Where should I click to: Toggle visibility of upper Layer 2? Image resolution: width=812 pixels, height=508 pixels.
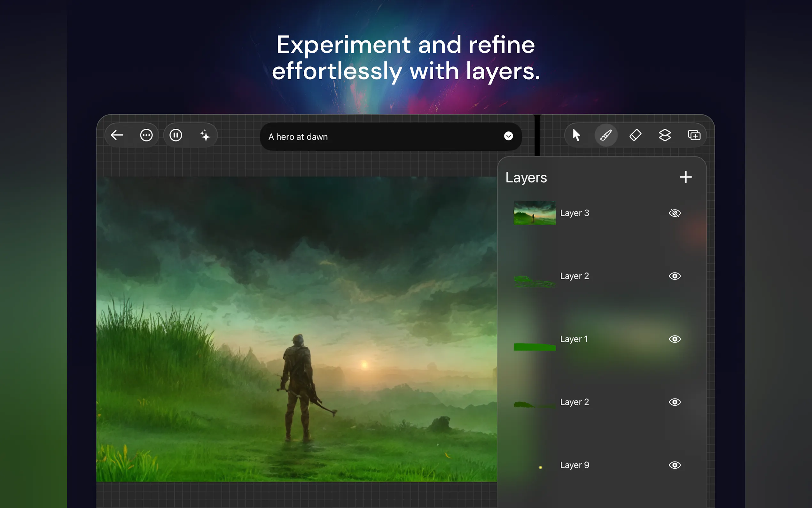point(674,276)
